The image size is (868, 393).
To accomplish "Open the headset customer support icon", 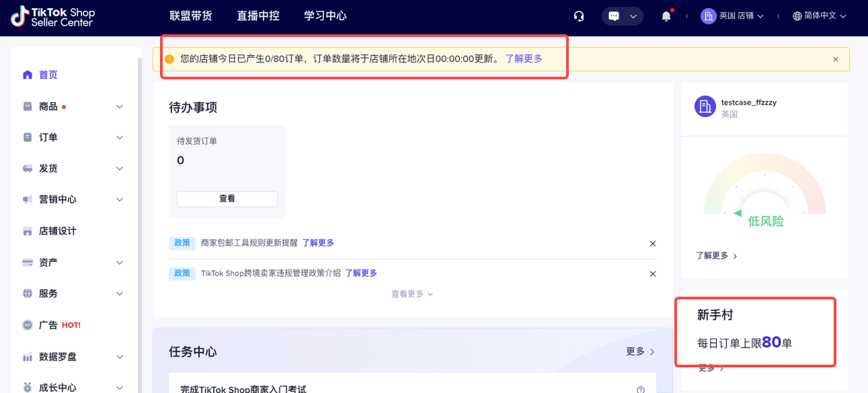I will [x=578, y=16].
